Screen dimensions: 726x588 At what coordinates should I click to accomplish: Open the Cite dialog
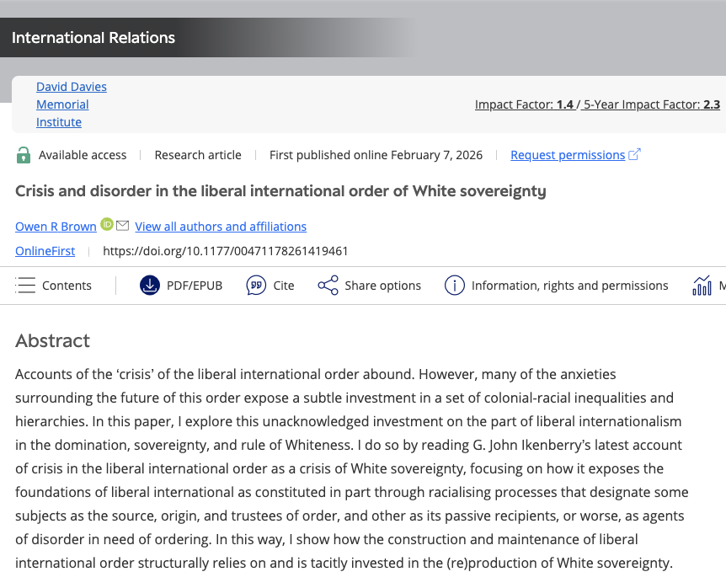(x=270, y=285)
